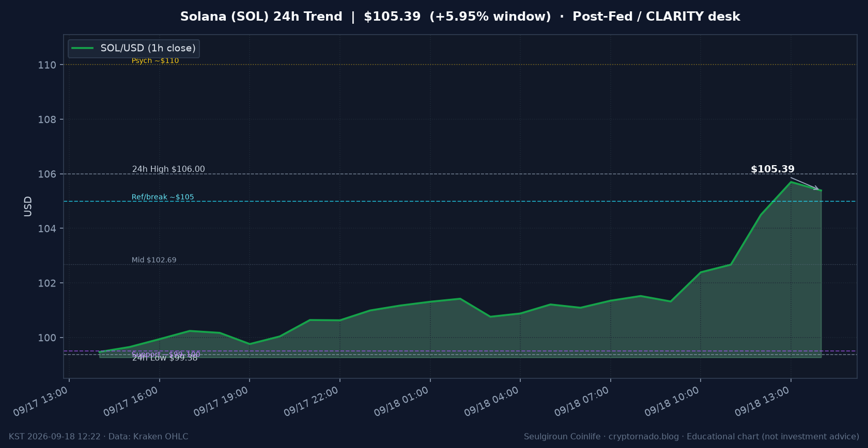Click the "USD" y-axis title
The image size is (868, 448).
pos(28,206)
